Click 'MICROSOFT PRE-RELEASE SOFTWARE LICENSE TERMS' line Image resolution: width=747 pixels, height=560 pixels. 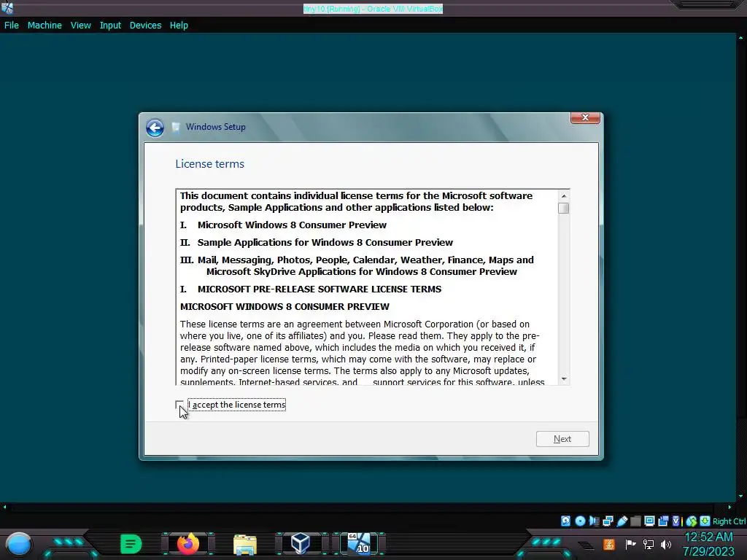pos(320,289)
